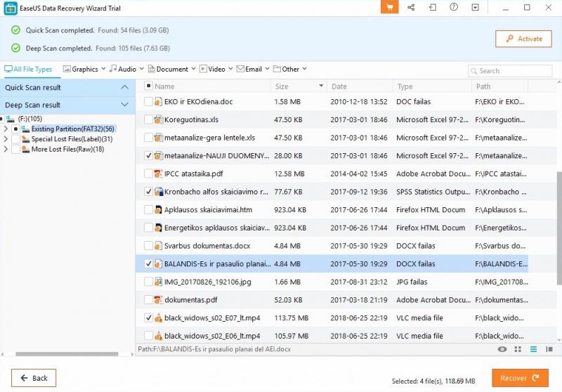This screenshot has width=562, height=392.
Task: Click the search magnifier icon
Action: coord(473,71)
